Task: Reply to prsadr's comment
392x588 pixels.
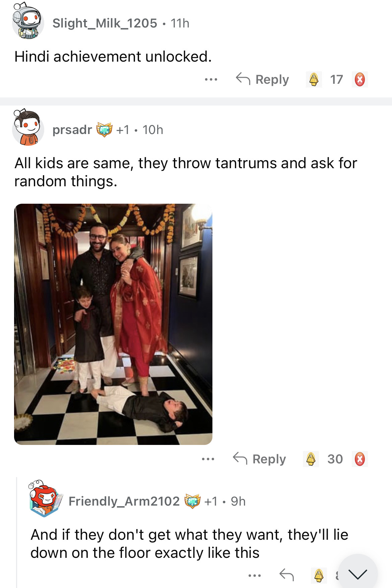Action: click(260, 459)
